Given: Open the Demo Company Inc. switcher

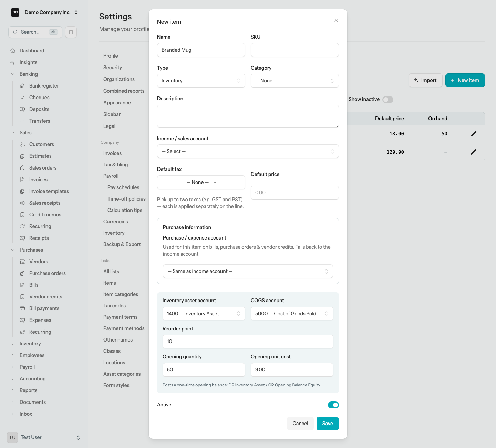Looking at the screenshot, I should tap(45, 12).
